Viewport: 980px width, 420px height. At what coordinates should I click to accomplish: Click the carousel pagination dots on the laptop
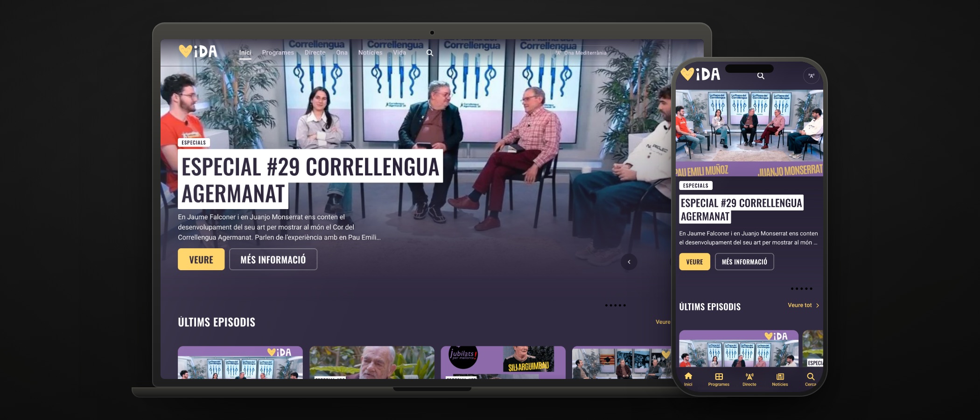pyautogui.click(x=615, y=305)
